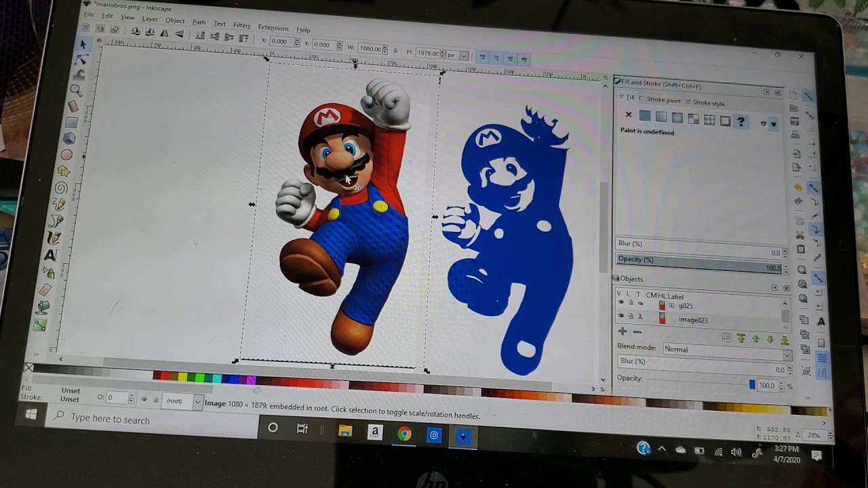Select the Eraser tool
The height and width of the screenshot is (488, 868).
(x=45, y=290)
